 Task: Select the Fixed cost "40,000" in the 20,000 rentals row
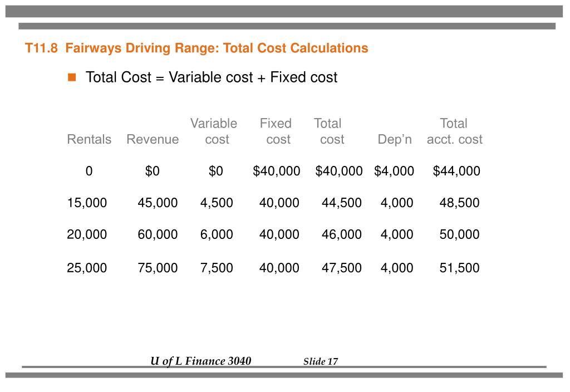pyautogui.click(x=279, y=234)
